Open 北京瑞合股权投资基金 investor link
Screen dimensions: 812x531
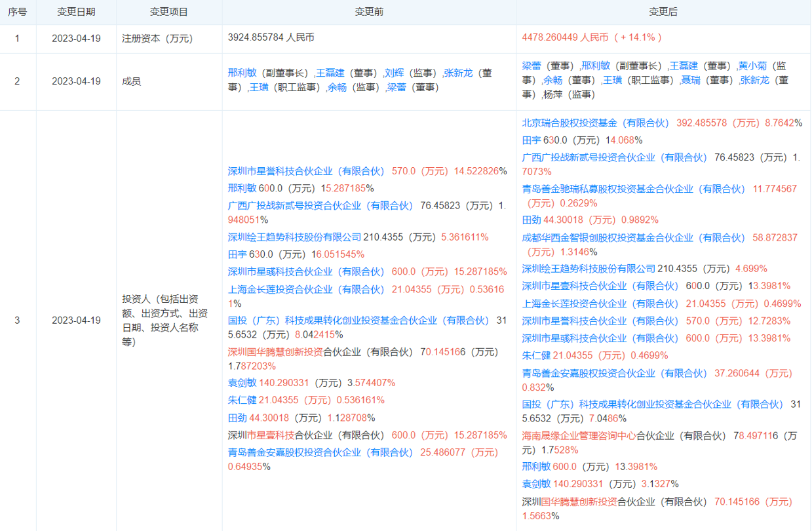pos(596,123)
